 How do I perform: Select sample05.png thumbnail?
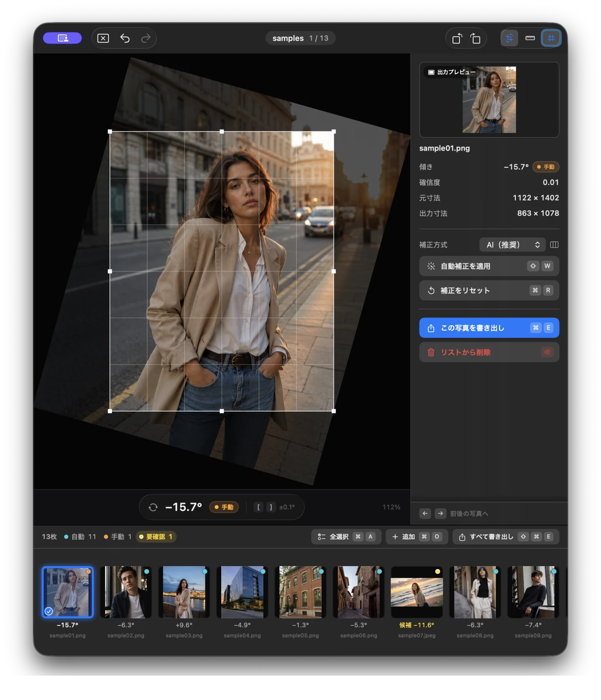pos(300,592)
